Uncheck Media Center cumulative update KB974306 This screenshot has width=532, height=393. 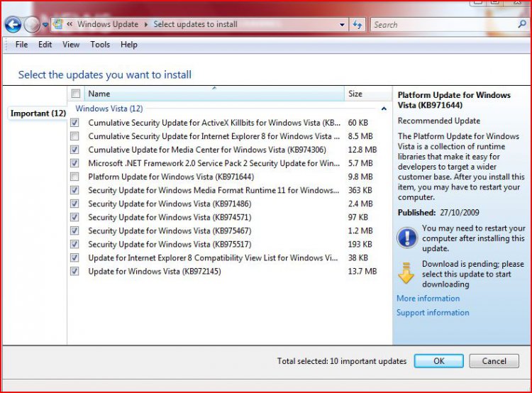tap(74, 150)
